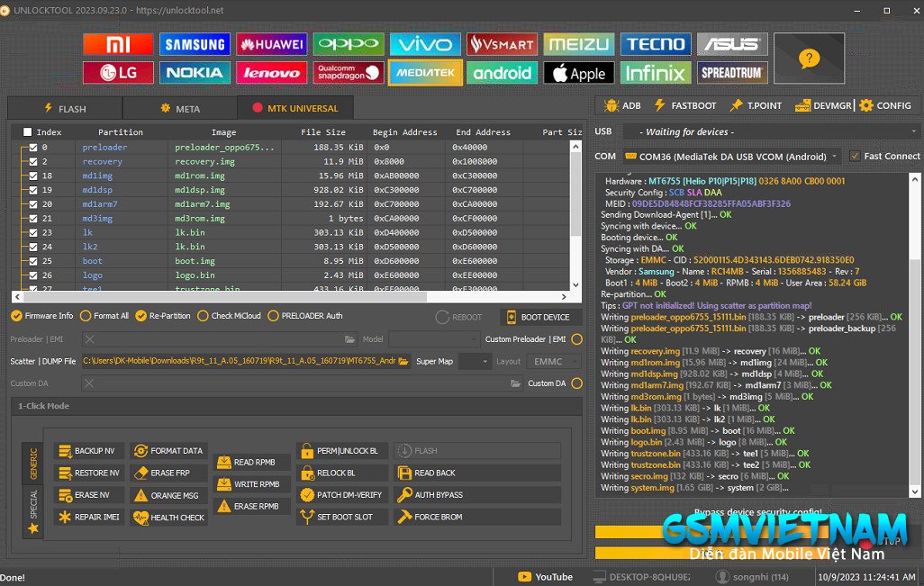Select the MTK UNIVERSAL tab
The image size is (924, 586).
(295, 108)
